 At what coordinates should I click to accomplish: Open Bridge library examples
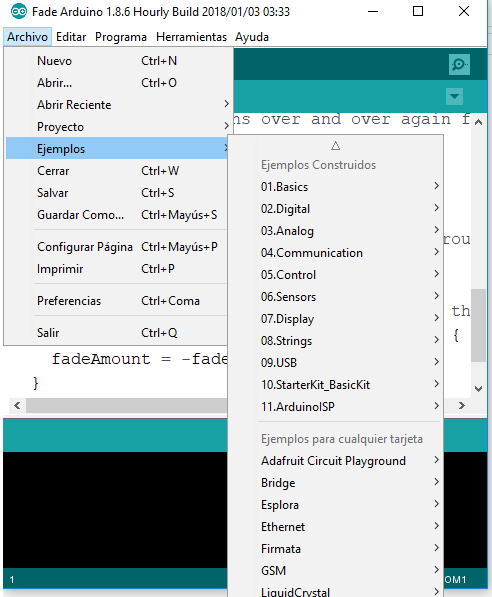(336, 483)
